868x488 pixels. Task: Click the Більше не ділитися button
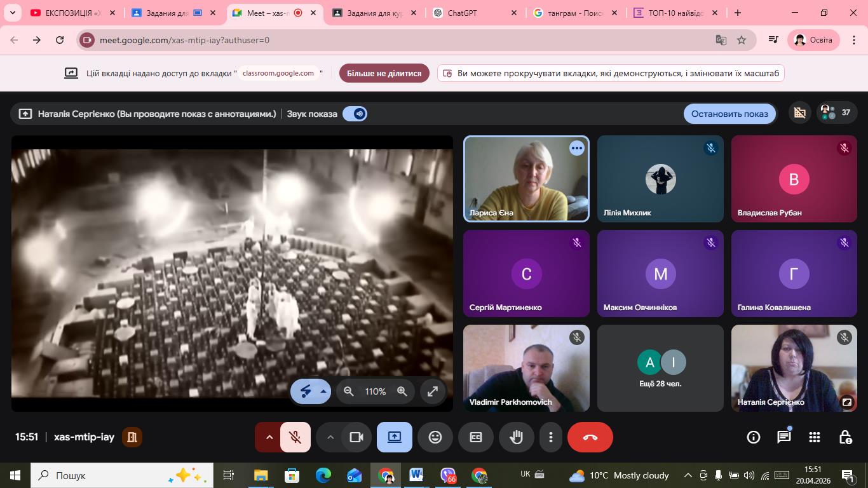(x=384, y=73)
